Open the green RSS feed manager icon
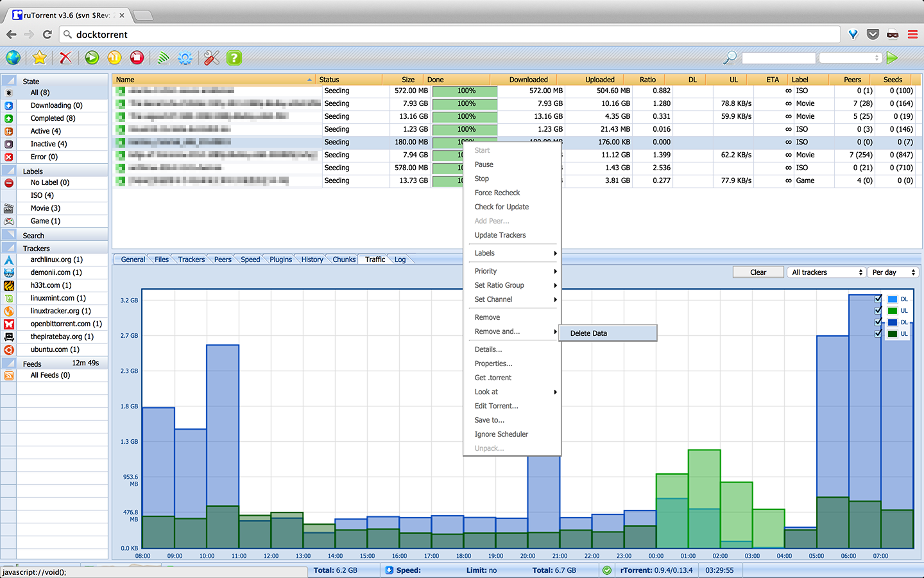 164,58
